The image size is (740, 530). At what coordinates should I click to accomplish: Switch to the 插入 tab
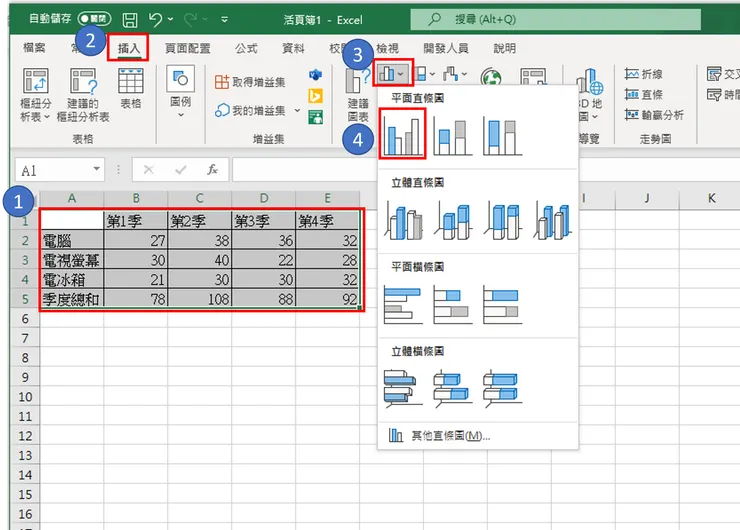[128, 48]
